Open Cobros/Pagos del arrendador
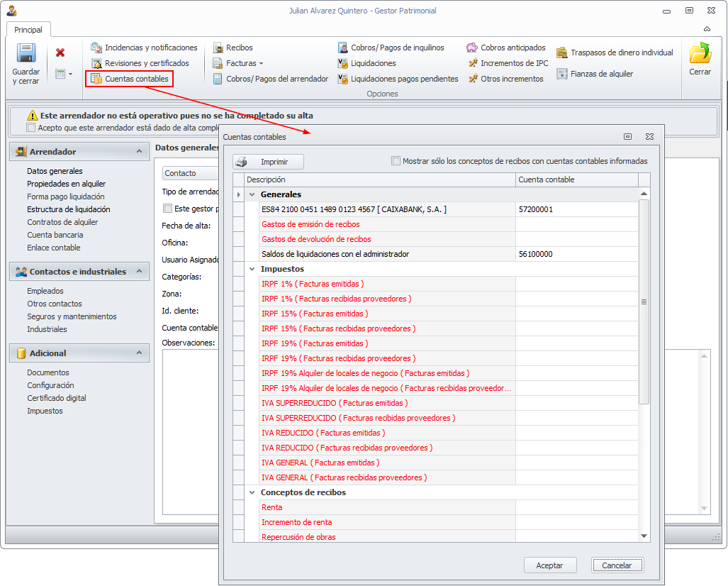 [271, 79]
